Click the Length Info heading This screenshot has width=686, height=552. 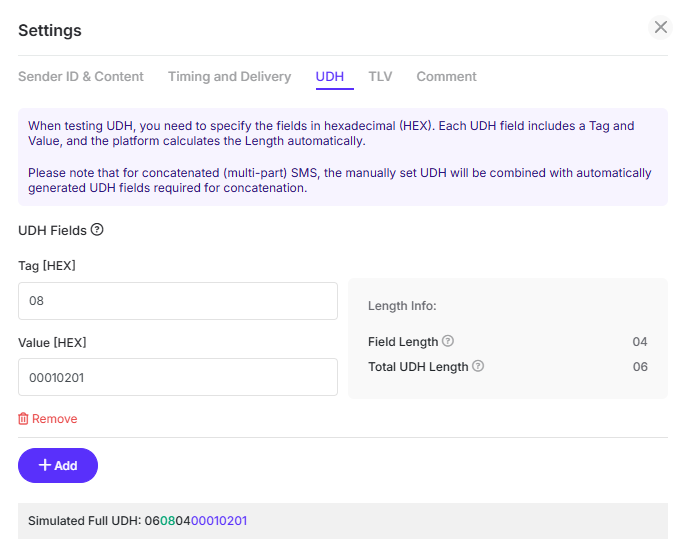(x=402, y=306)
